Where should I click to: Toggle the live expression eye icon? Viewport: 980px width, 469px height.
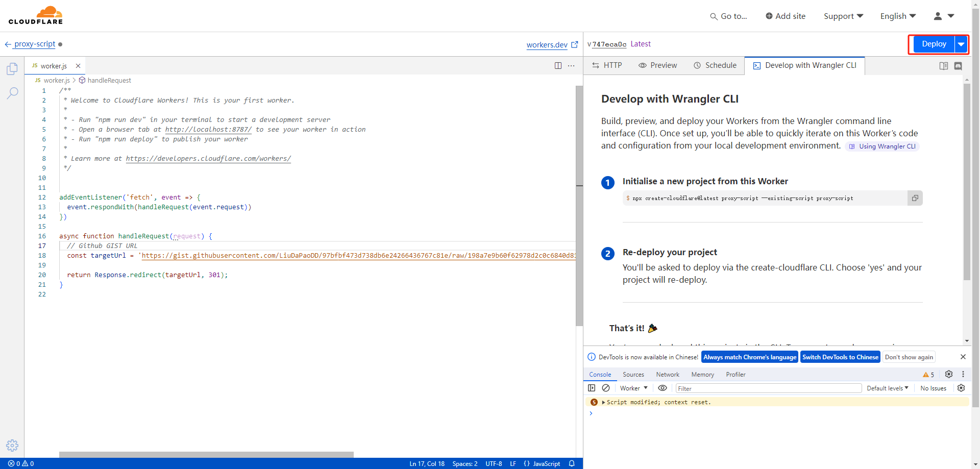(663, 388)
